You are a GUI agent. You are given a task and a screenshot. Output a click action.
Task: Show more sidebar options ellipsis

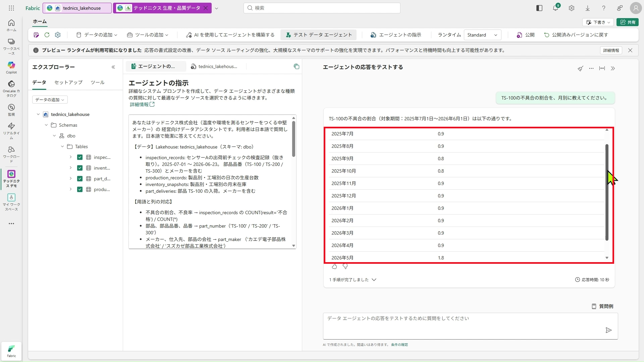click(x=11, y=224)
